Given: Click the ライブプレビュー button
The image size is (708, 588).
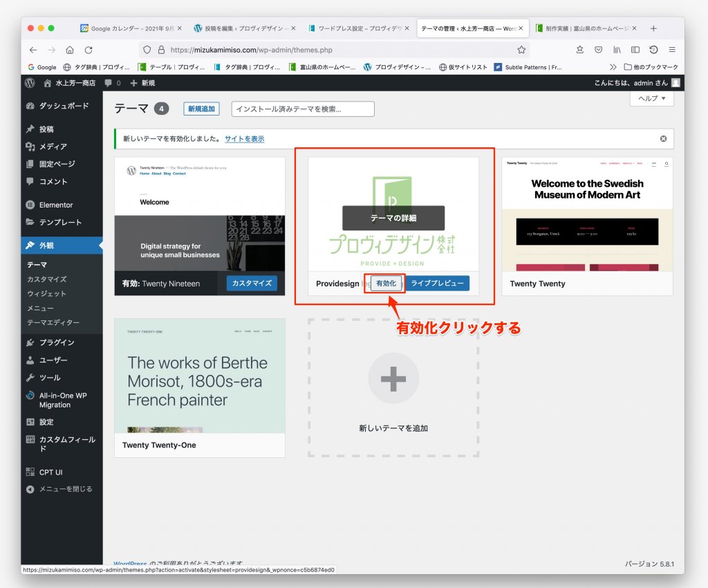Looking at the screenshot, I should click(437, 284).
